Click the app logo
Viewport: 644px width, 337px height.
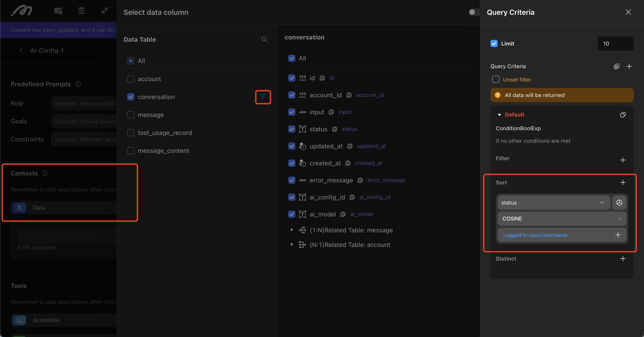click(x=22, y=11)
